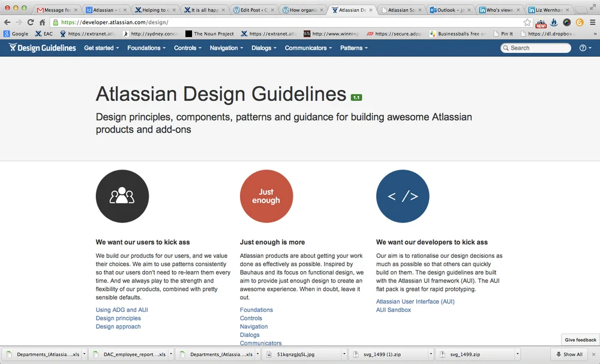Click Show All downloads button

570,354
